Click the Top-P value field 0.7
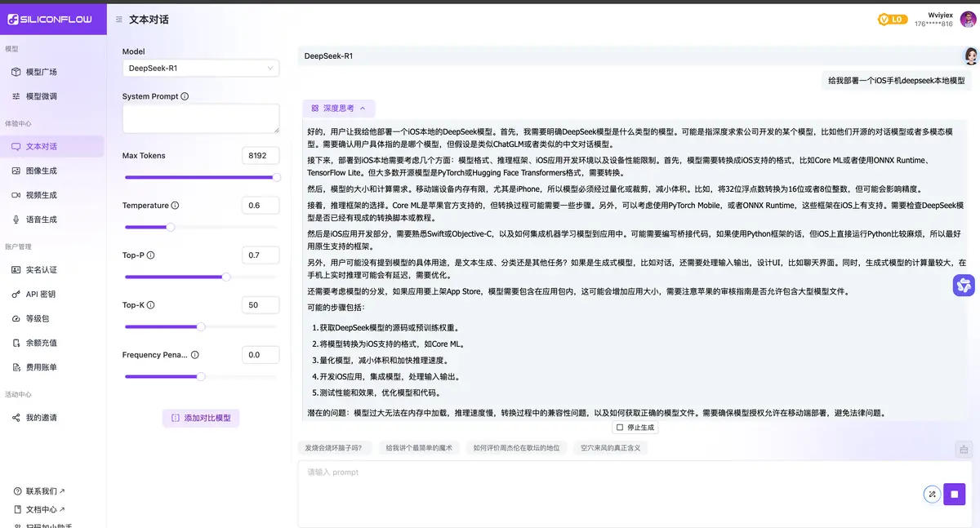The image size is (980, 528). point(261,255)
